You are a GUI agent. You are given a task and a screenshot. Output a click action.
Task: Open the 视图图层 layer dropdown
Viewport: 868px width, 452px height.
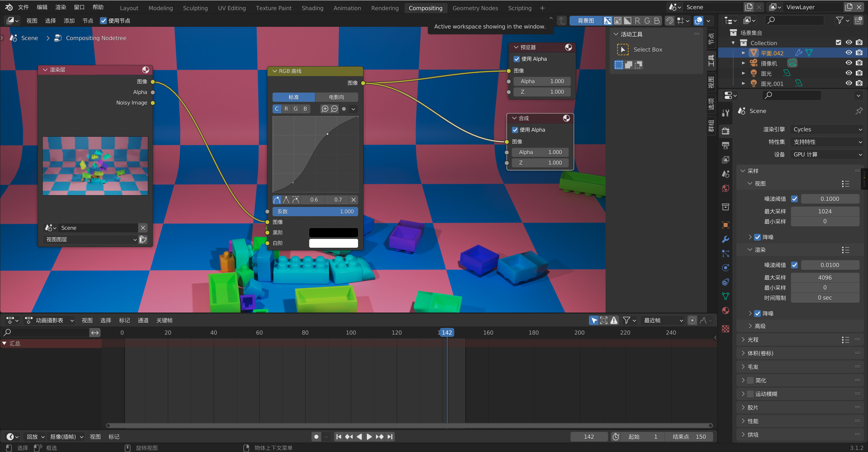[x=91, y=240]
